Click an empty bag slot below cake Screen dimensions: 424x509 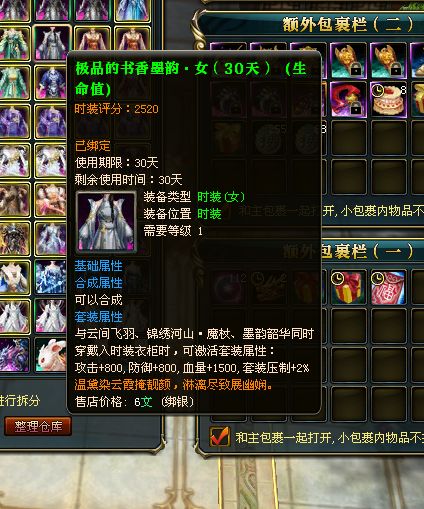click(389, 138)
